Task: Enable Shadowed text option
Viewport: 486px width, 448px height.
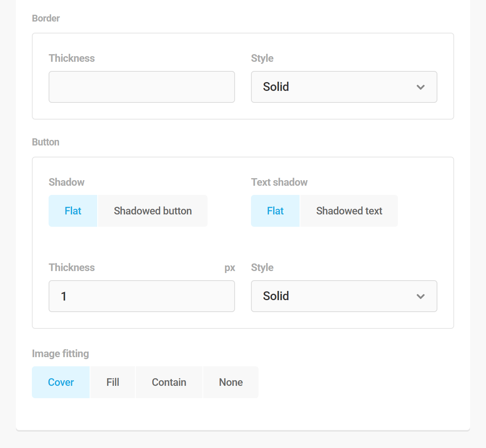Action: tap(349, 211)
